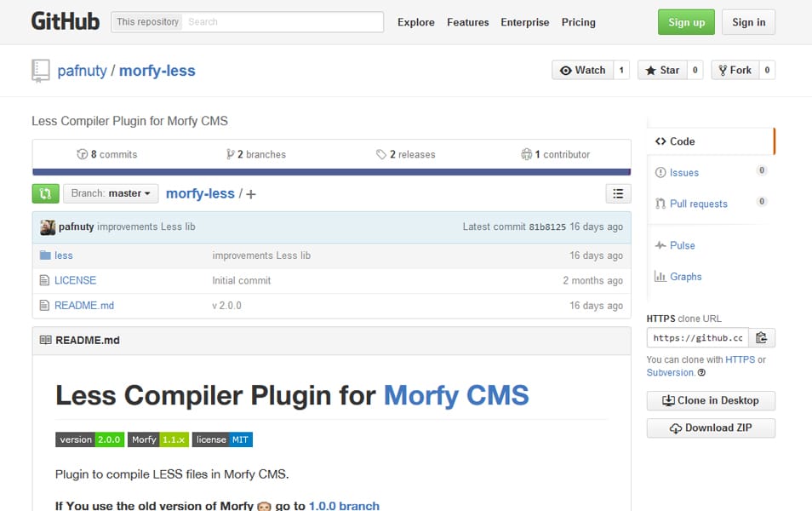The width and height of the screenshot is (812, 511).
Task: Show the 2 branches of the repository
Action: [x=255, y=154]
